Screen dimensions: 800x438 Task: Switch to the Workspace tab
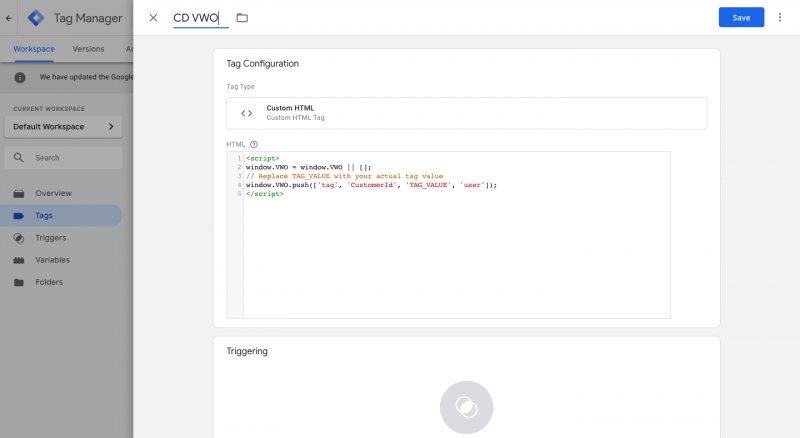[34, 49]
